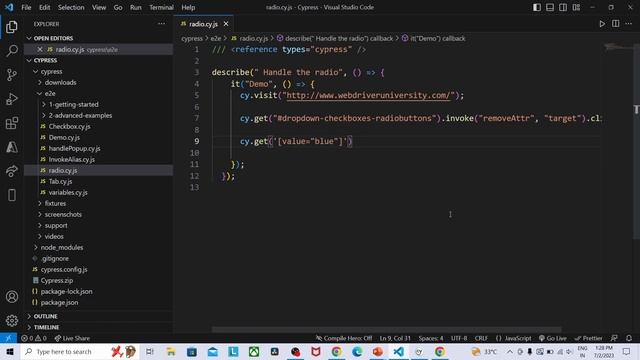
Task: Click the webdriveruniversity.com URL link
Action: pos(369,96)
